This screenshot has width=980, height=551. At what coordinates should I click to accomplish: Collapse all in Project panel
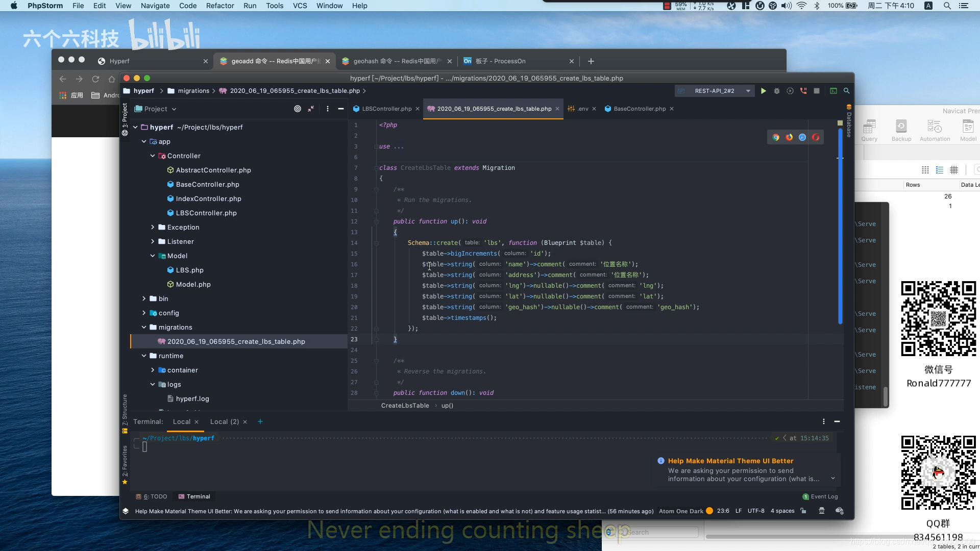(311, 109)
